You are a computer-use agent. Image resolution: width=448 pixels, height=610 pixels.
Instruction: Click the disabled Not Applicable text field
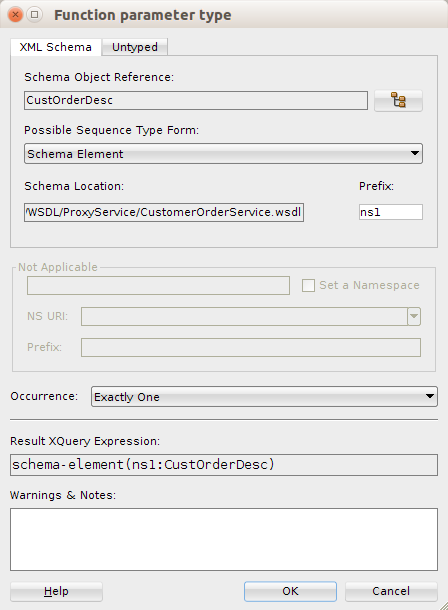158,286
